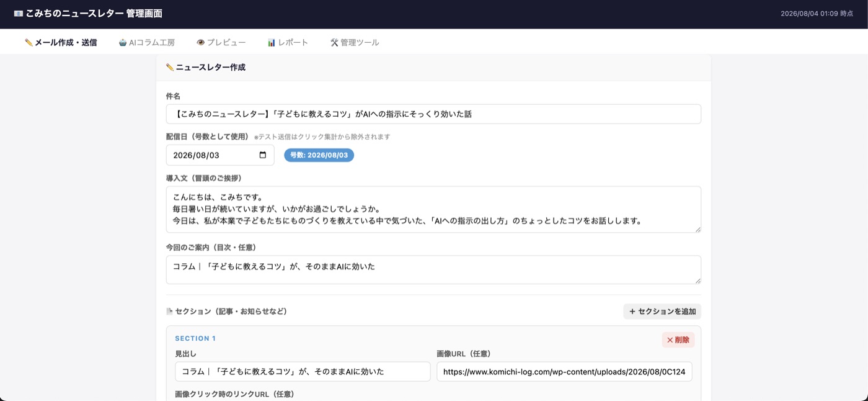
Task: Click the pot icon beside AIコラム工房
Action: click(x=123, y=43)
